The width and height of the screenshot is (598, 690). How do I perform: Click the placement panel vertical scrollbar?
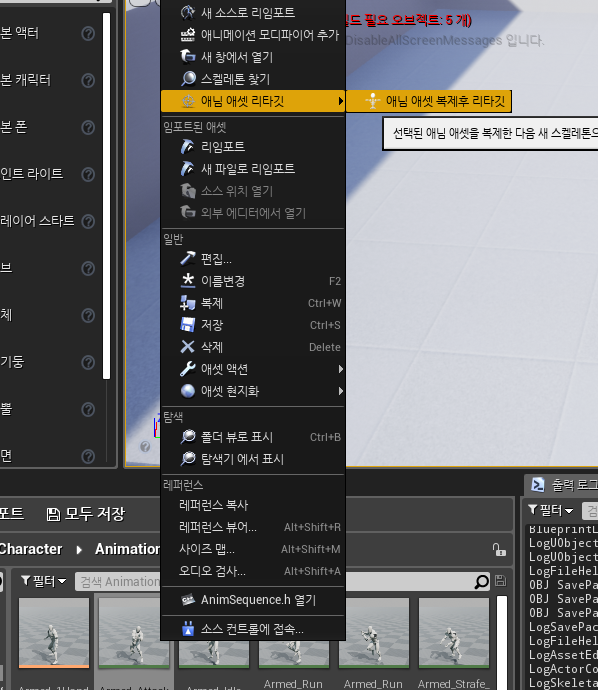[x=106, y=196]
